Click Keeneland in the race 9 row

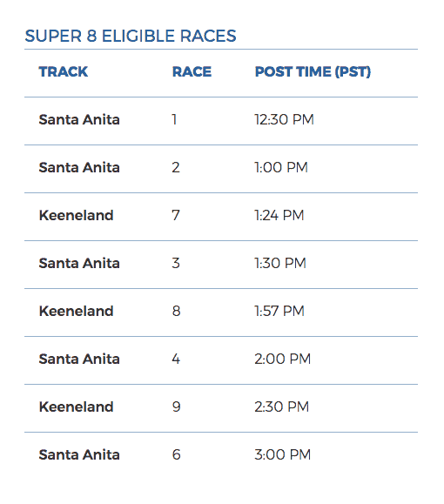pyautogui.click(x=77, y=407)
